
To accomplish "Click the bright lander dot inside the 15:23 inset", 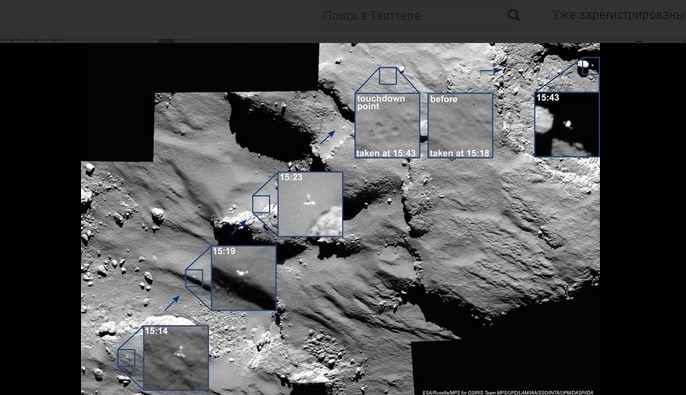I will [309, 202].
